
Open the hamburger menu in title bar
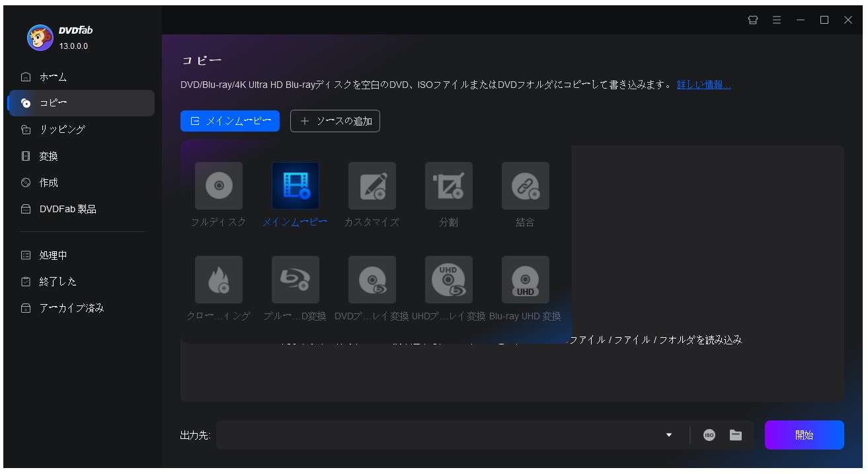pos(777,20)
